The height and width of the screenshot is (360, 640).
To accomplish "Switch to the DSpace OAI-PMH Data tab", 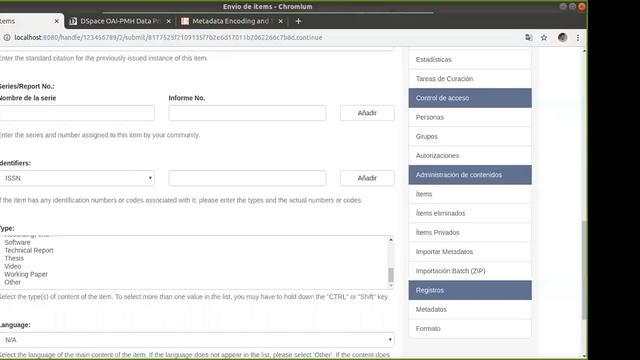I will click(119, 21).
